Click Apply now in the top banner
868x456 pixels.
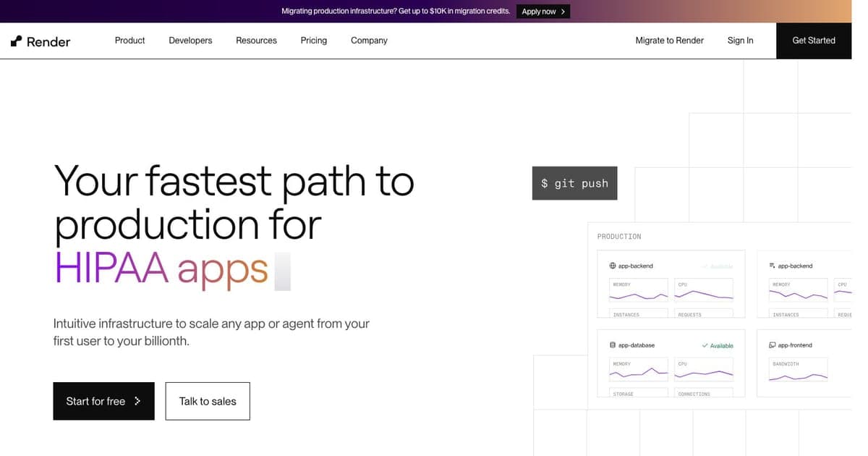pyautogui.click(x=543, y=12)
